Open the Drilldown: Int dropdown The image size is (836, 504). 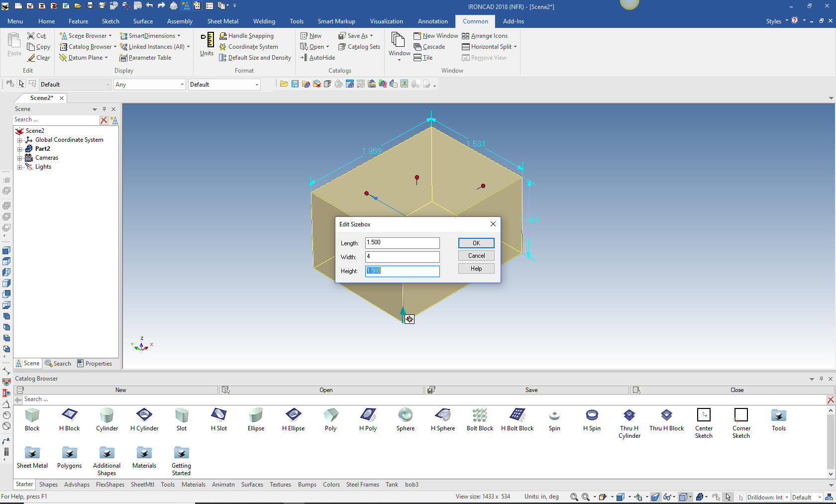787,498
